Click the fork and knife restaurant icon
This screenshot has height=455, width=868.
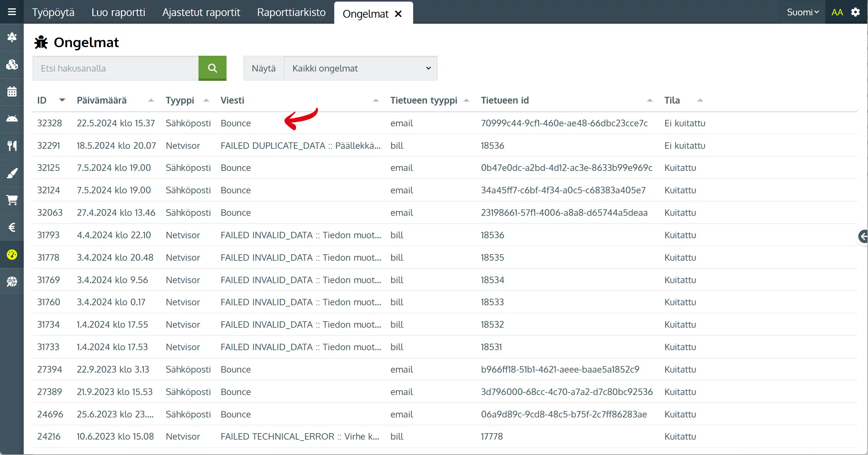pos(12,146)
